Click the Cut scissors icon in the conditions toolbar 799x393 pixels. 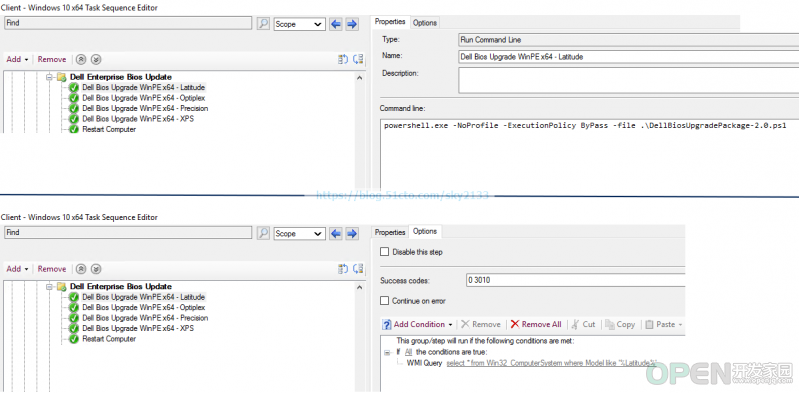tap(575, 324)
